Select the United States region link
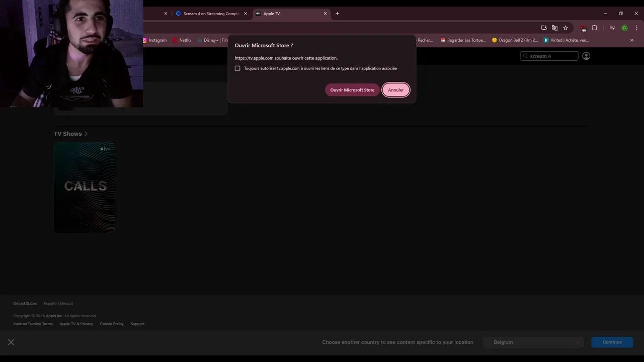The image size is (644, 362). pos(25,304)
